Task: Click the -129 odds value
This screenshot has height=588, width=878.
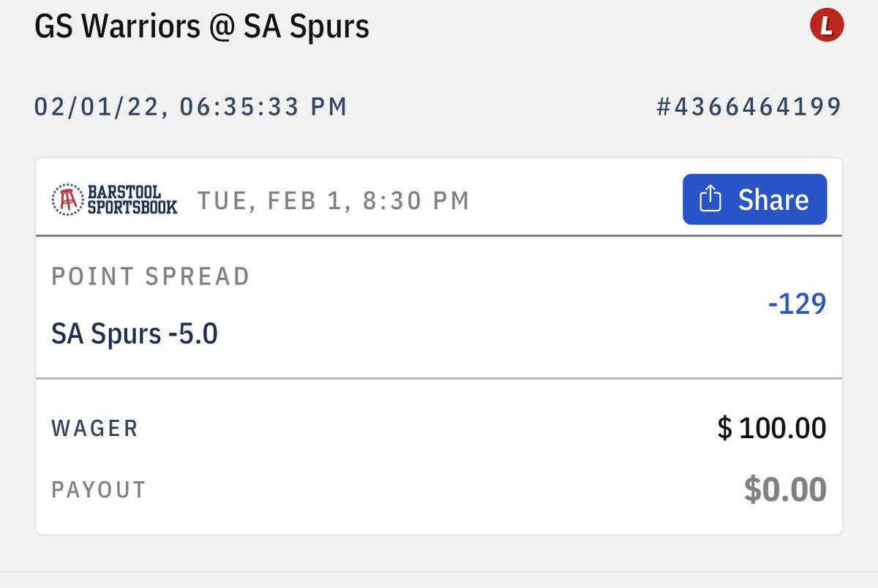Action: [x=797, y=304]
